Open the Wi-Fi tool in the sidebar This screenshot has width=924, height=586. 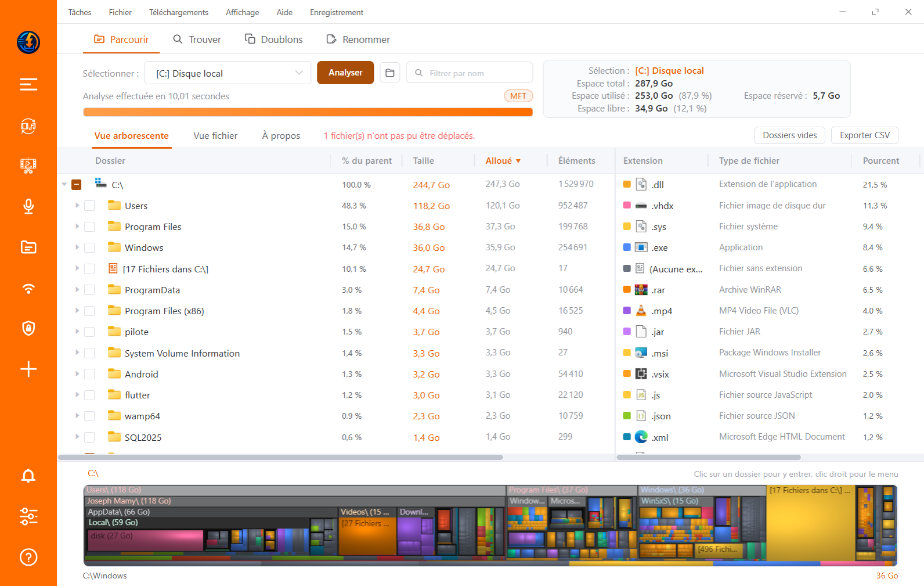pyautogui.click(x=28, y=289)
